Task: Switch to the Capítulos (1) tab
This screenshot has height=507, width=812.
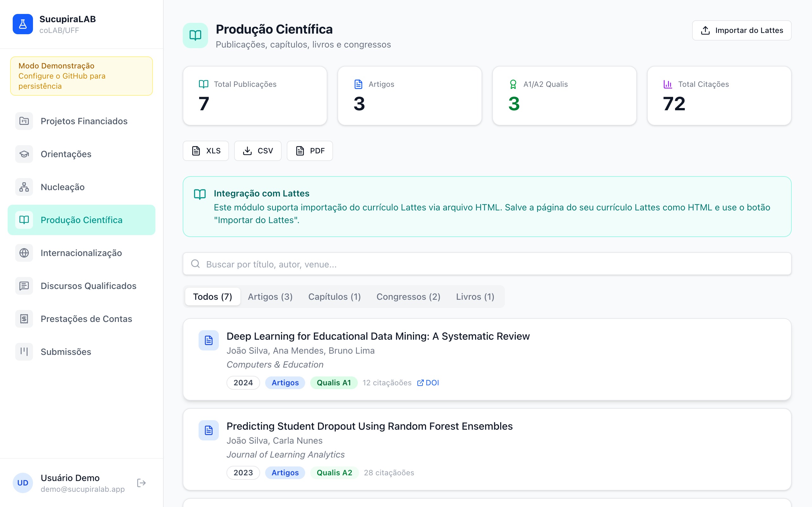Action: pos(334,297)
